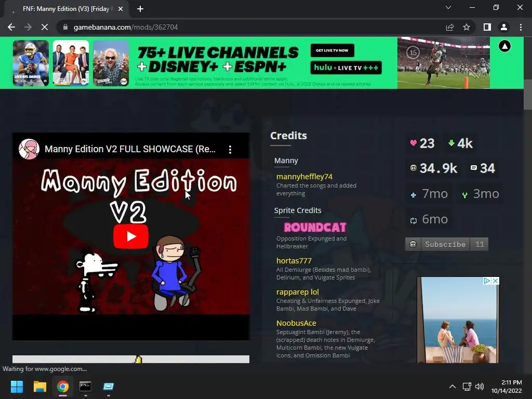Open the share this page icon
The width and height of the screenshot is (532, 399).
(x=450, y=27)
